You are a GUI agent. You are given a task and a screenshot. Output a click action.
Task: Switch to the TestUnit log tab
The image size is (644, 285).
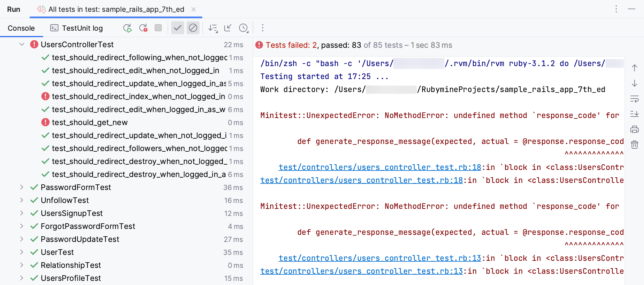(x=76, y=28)
